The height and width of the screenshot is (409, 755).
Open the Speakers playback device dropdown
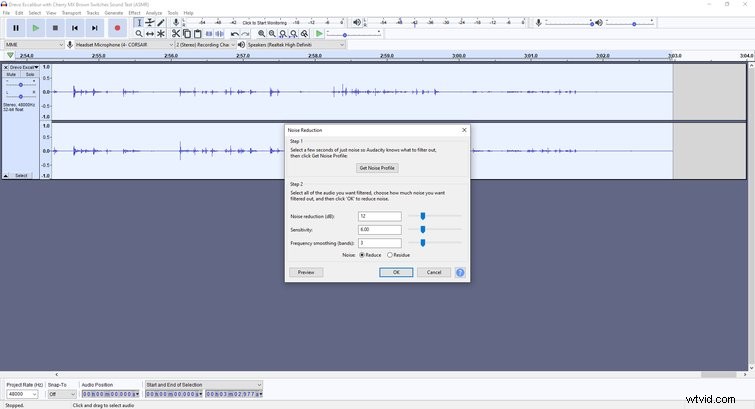pyautogui.click(x=296, y=44)
